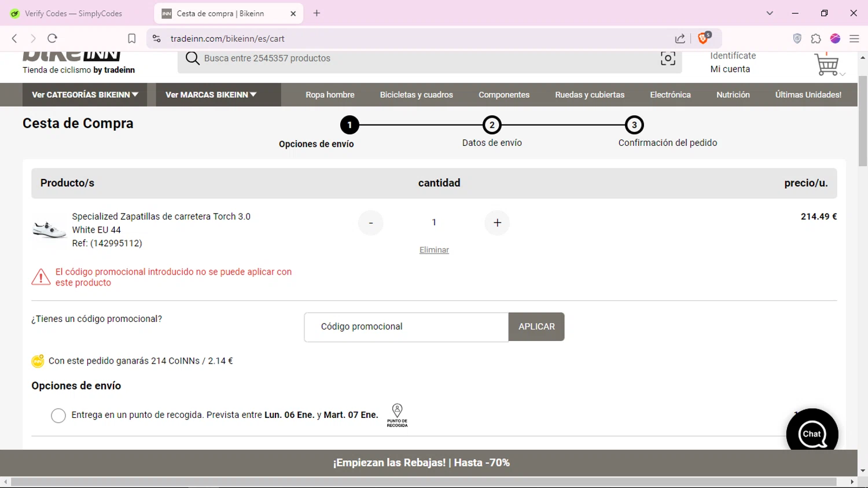Decrease product quantity with minus button
Screen dimensions: 868x488
click(x=371, y=223)
